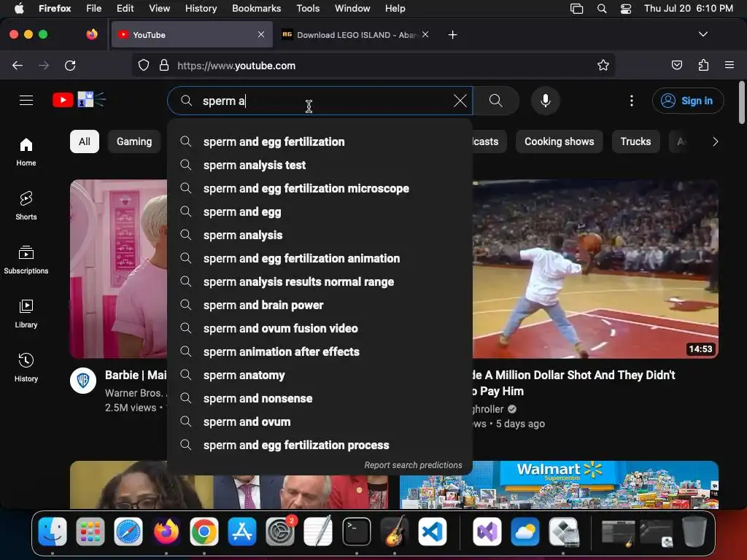Choose suggestion 'sperm and brain power'
This screenshot has width=747, height=560.
(320, 306)
